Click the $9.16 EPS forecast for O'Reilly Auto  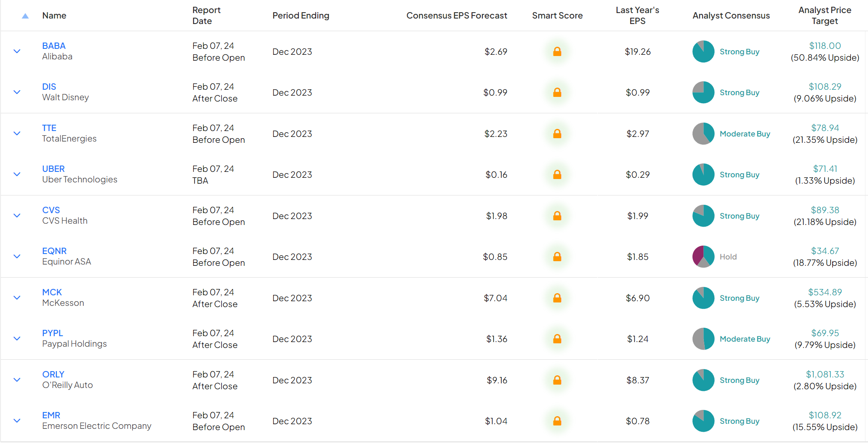click(x=497, y=380)
